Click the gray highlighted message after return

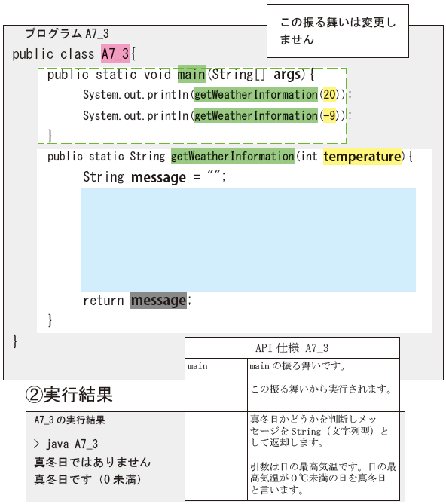tap(158, 300)
